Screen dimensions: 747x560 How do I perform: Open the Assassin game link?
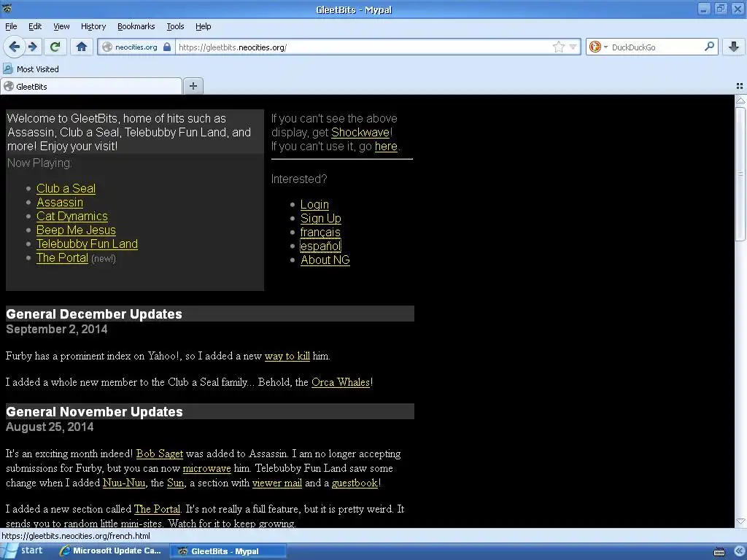tap(60, 202)
